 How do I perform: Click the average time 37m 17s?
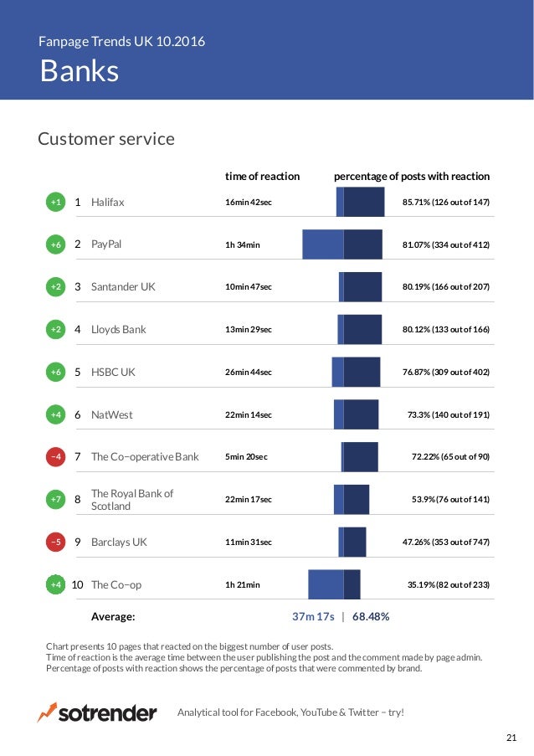point(313,617)
